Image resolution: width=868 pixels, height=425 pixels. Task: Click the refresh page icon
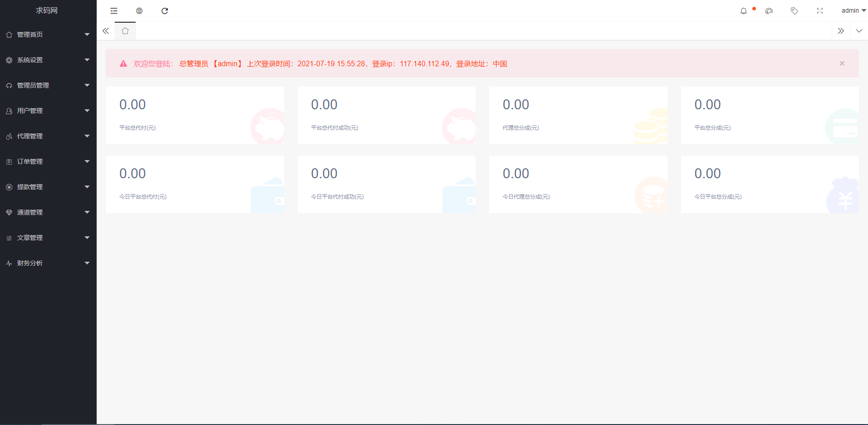click(x=165, y=11)
